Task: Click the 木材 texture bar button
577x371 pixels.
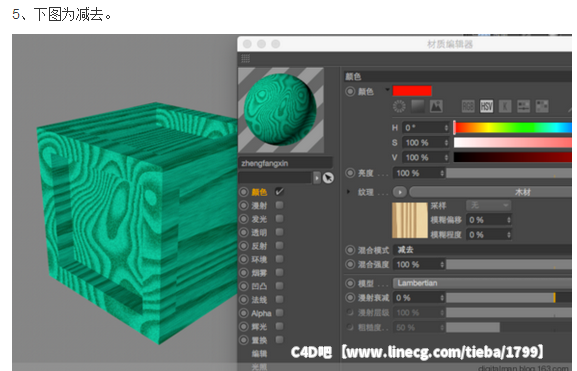Action: coord(491,192)
